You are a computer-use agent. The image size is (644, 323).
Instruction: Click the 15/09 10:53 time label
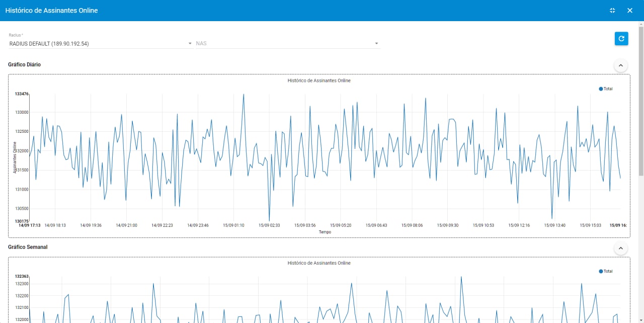point(484,225)
